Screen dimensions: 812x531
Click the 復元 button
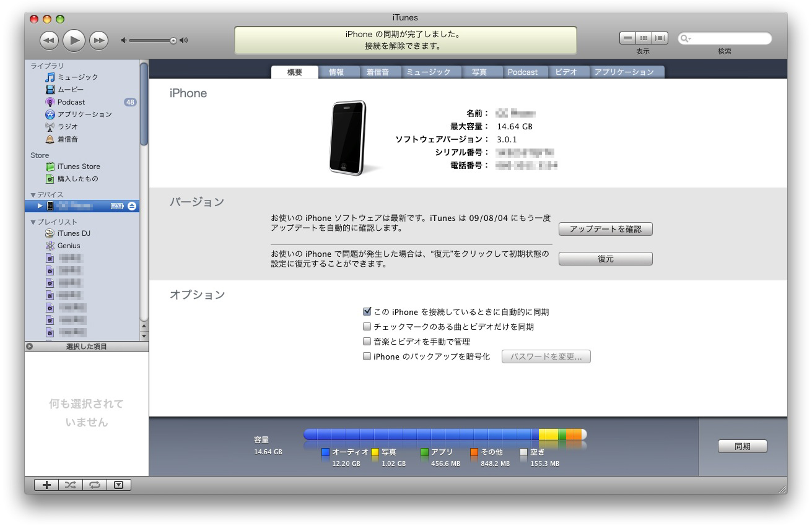point(606,259)
